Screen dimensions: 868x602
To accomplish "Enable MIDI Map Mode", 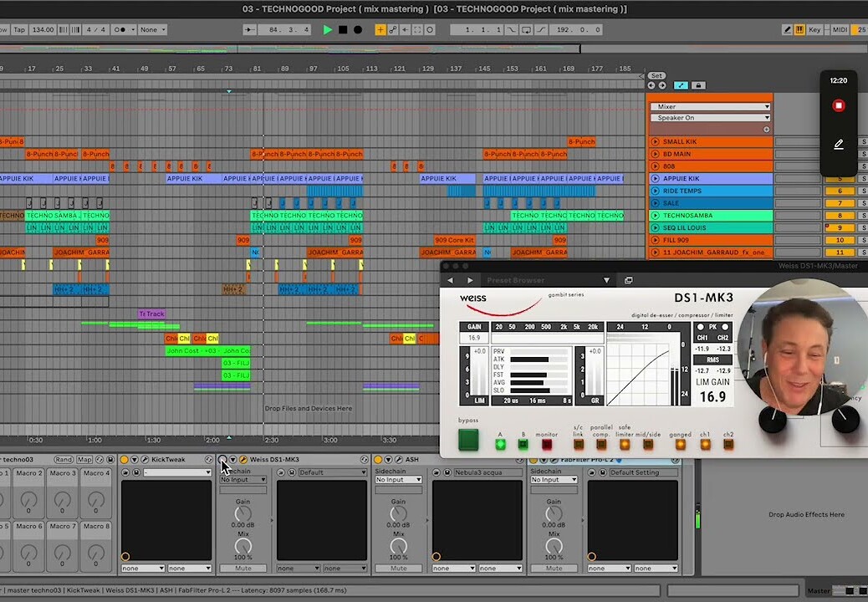I will [x=840, y=30].
